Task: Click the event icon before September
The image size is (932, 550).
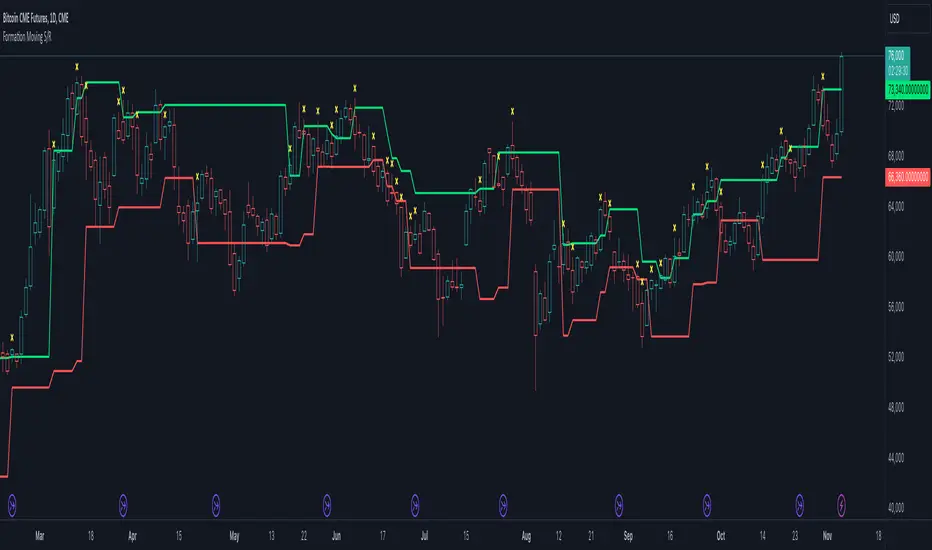Action: (x=619, y=505)
